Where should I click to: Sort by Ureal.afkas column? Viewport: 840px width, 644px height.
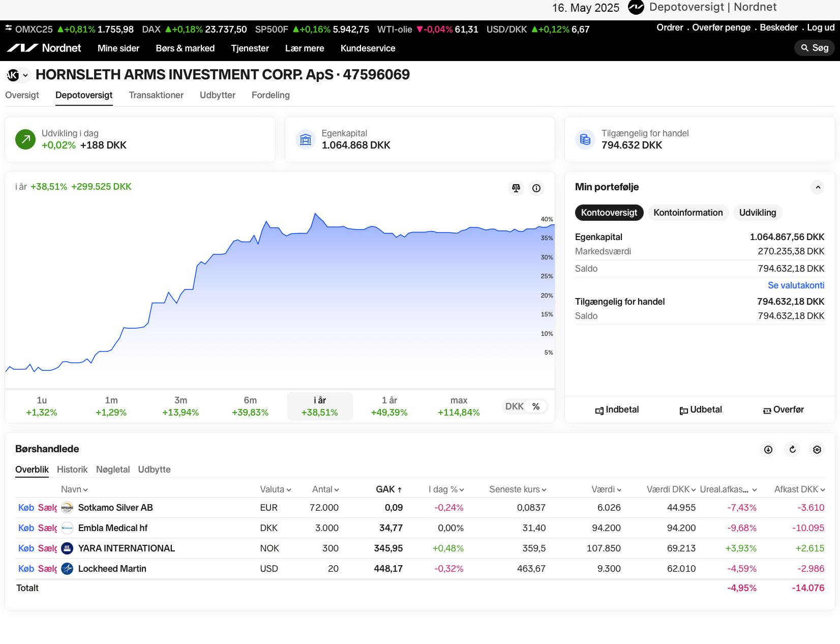(x=728, y=489)
